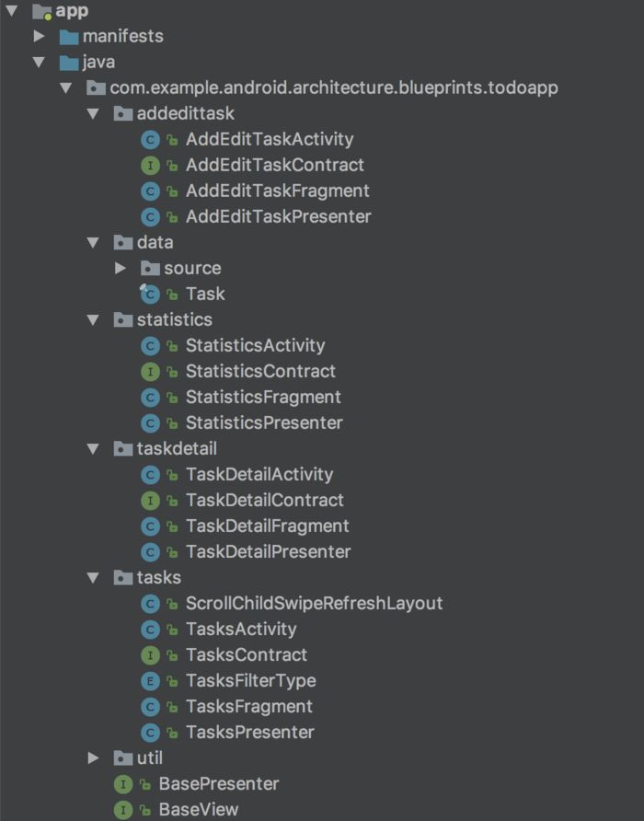Screen dimensions: 644x821
Task: Click the interface icon beside BasePresenter
Action: [x=122, y=784]
